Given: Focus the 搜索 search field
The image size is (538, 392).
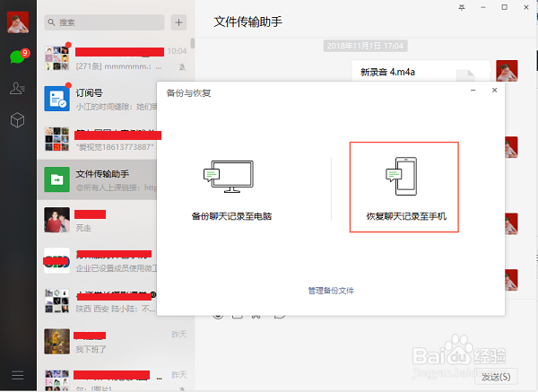Looking at the screenshot, I should point(104,22).
